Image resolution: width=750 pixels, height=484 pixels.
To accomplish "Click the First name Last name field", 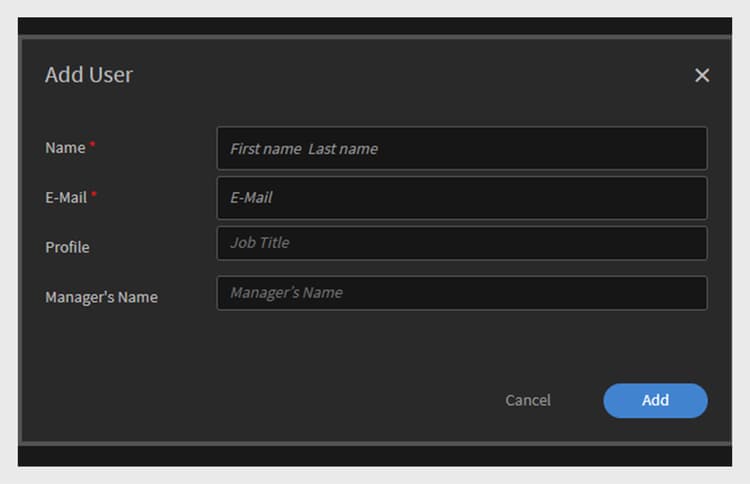I will click(462, 148).
